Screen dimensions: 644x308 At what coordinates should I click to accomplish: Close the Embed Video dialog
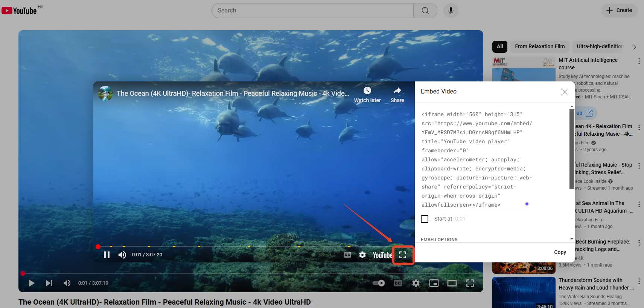coord(564,92)
